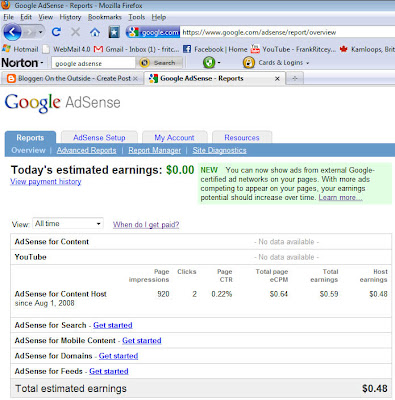Image resolution: width=395 pixels, height=400 pixels.
Task: Focus the URL address field
Action: point(288,32)
